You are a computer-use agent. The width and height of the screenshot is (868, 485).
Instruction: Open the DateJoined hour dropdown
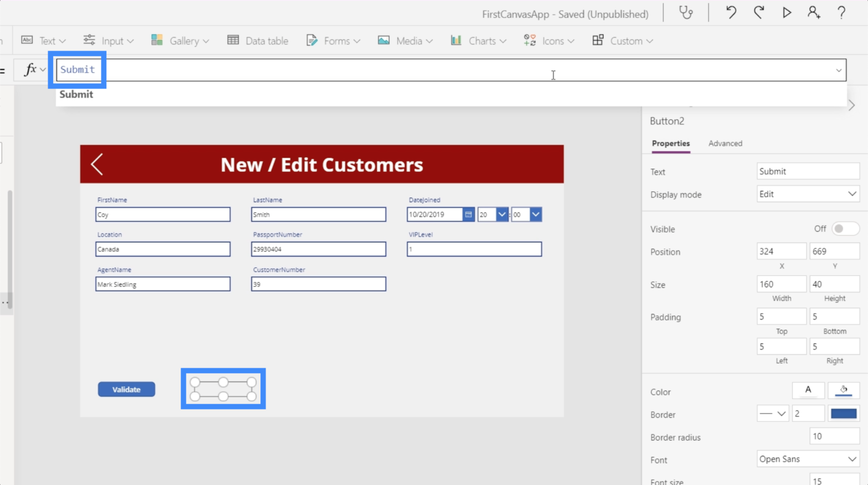pyautogui.click(x=502, y=215)
